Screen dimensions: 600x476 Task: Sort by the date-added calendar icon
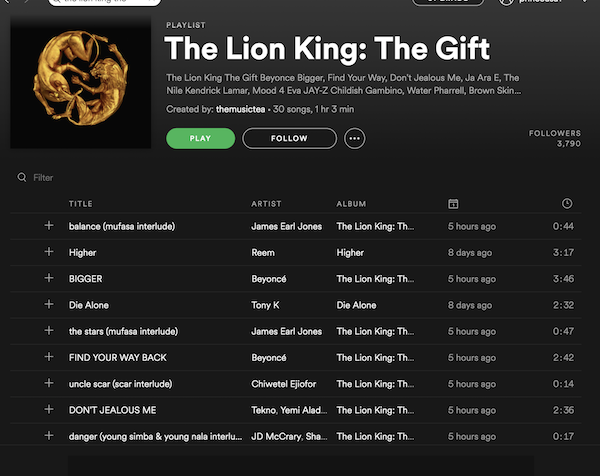(453, 204)
